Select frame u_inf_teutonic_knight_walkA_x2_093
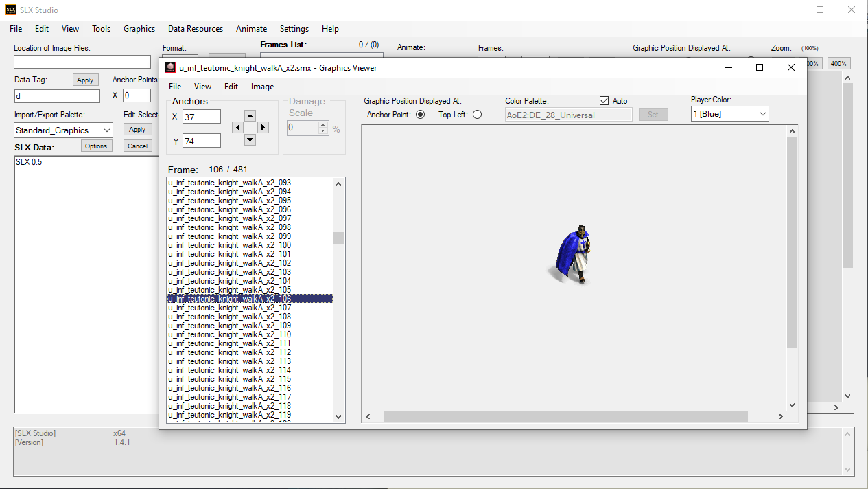The height and width of the screenshot is (489, 868). coord(250,183)
